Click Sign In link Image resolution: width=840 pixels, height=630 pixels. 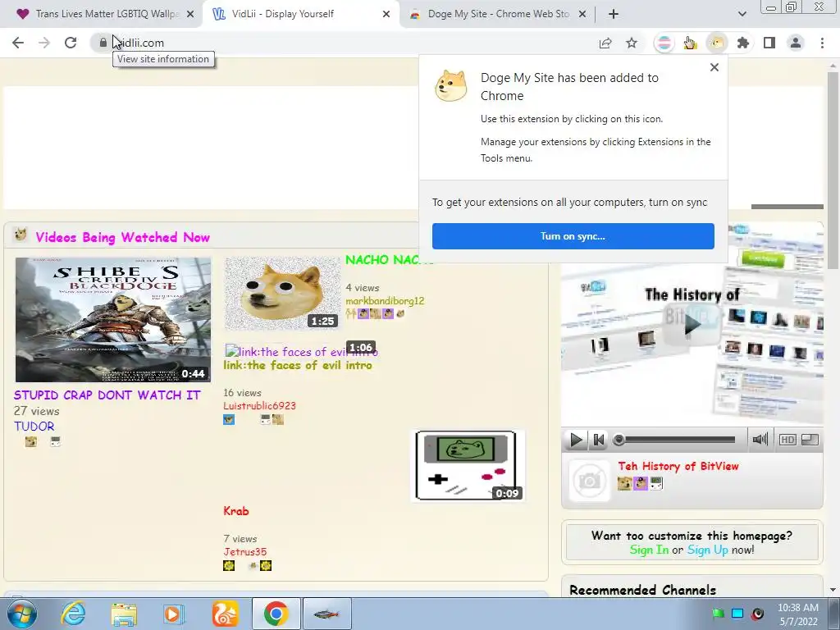click(x=649, y=550)
